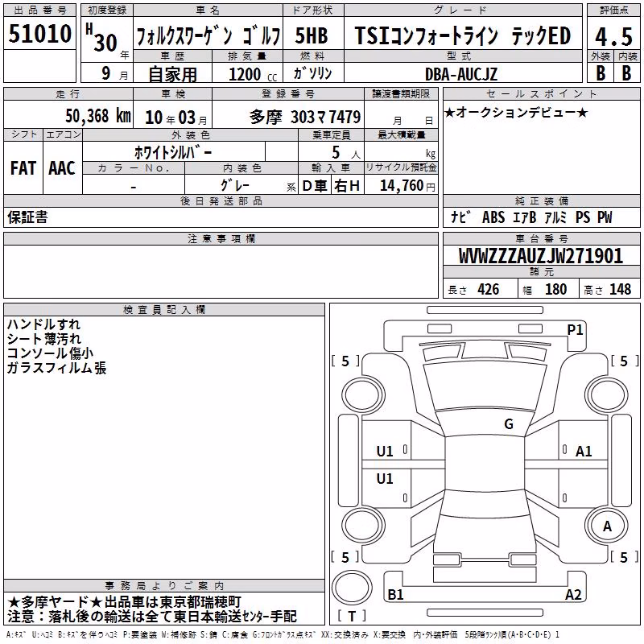The height and width of the screenshot is (644, 644).
Task: Select recycle deposit 14,760円
Action: click(407, 186)
